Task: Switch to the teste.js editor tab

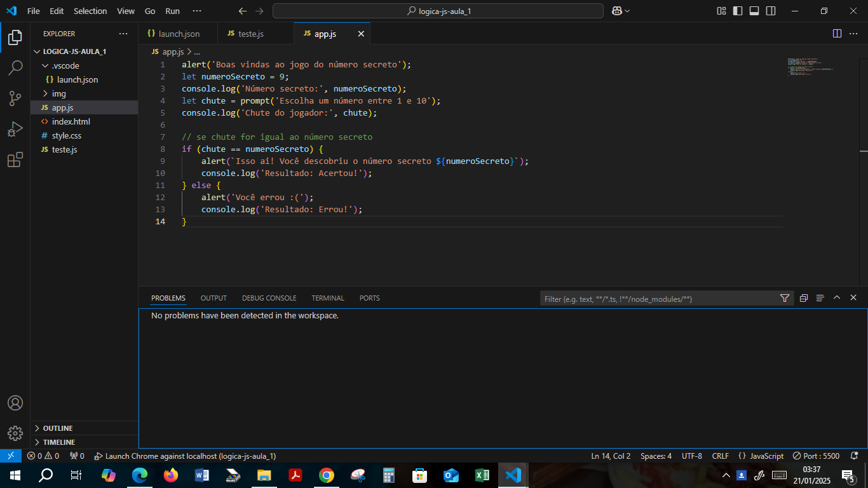Action: (x=255, y=34)
